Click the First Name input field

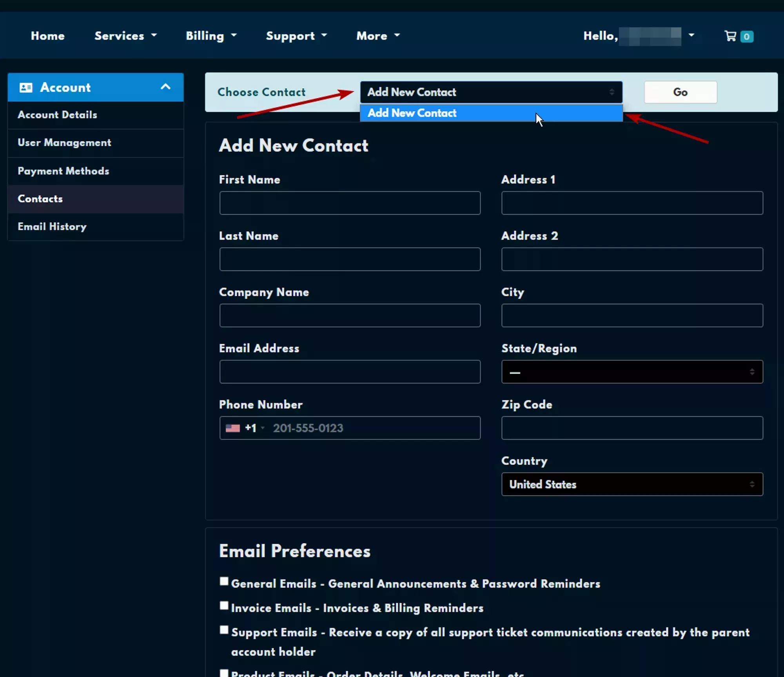(x=350, y=203)
